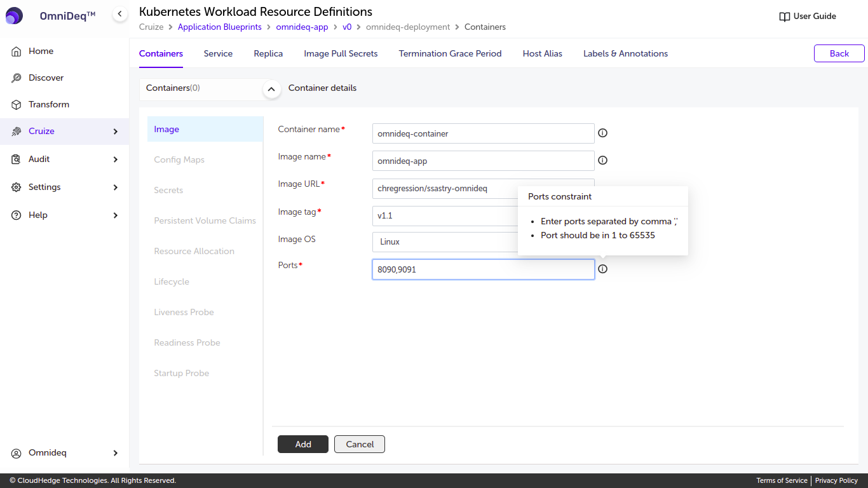Image resolution: width=868 pixels, height=488 pixels.
Task: Collapse the Container details panel chevron
Action: click(272, 90)
